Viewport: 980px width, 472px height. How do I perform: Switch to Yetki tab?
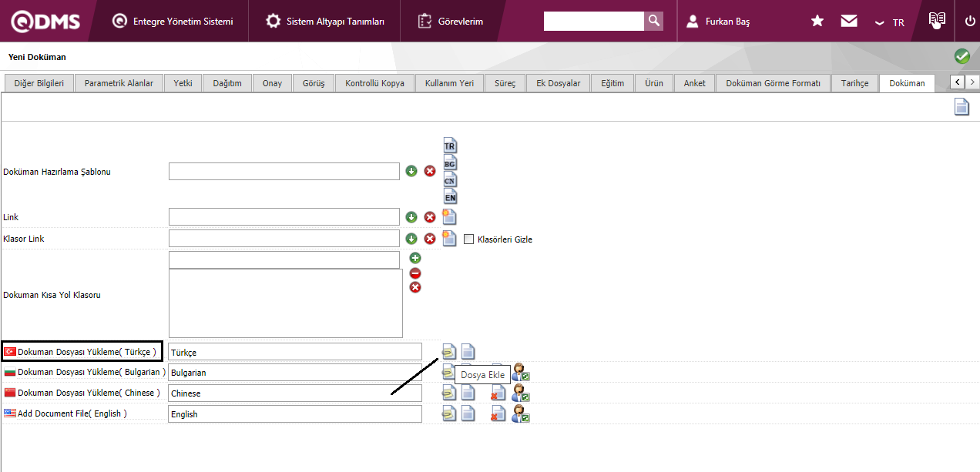click(183, 83)
